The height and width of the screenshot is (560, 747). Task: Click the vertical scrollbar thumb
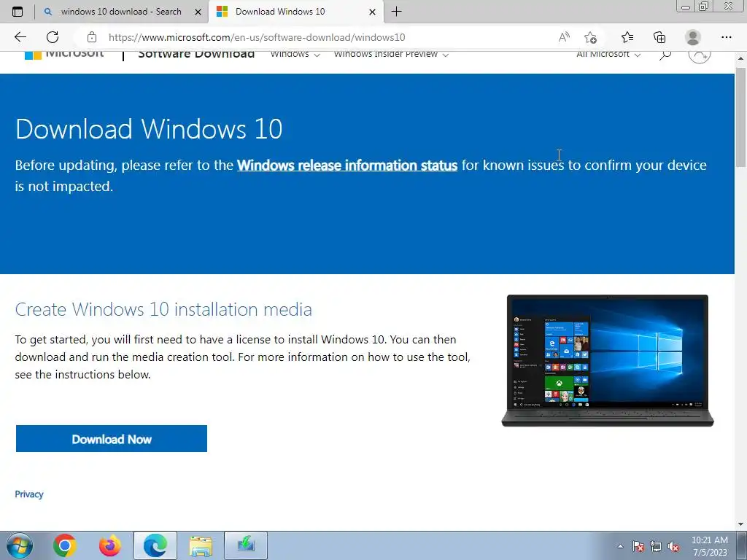coord(740,117)
